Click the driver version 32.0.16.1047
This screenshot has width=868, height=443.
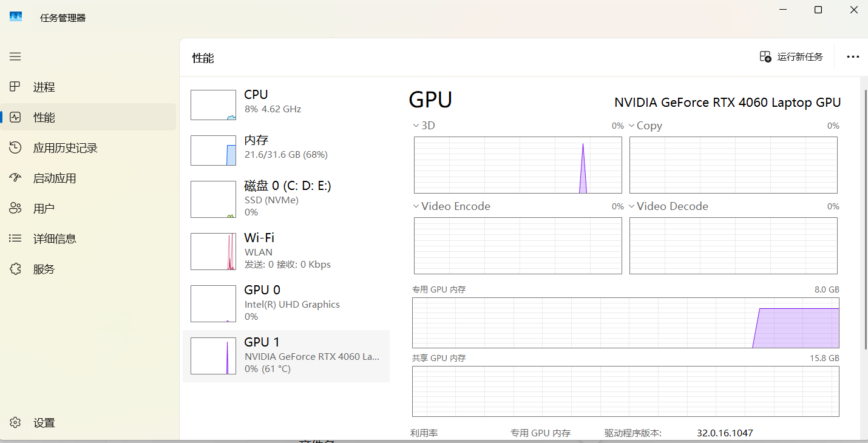725,433
